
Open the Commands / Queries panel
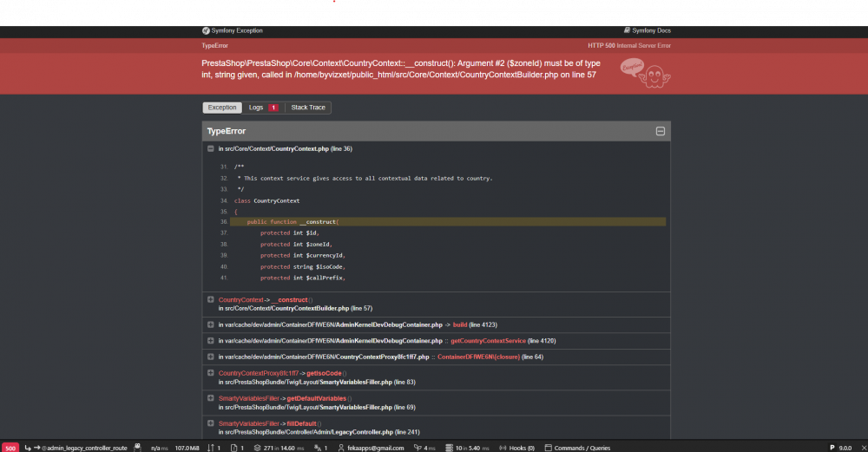pos(577,448)
